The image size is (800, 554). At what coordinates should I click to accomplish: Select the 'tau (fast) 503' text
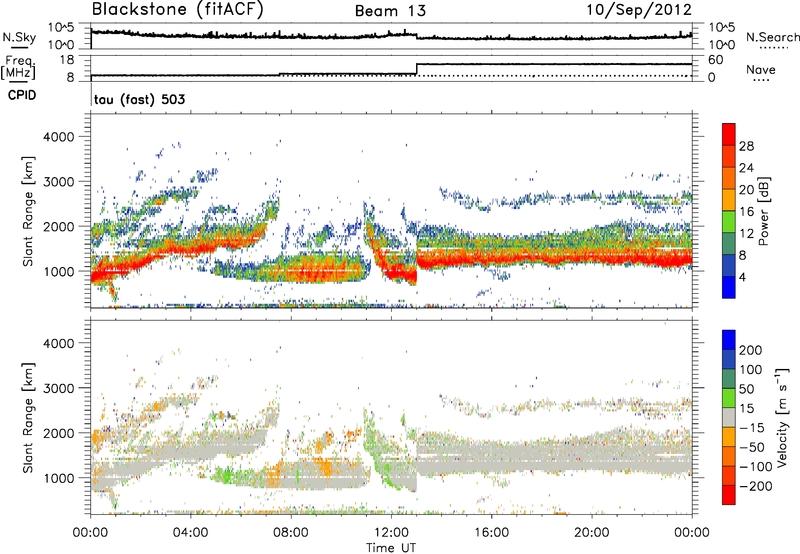pyautogui.click(x=140, y=99)
